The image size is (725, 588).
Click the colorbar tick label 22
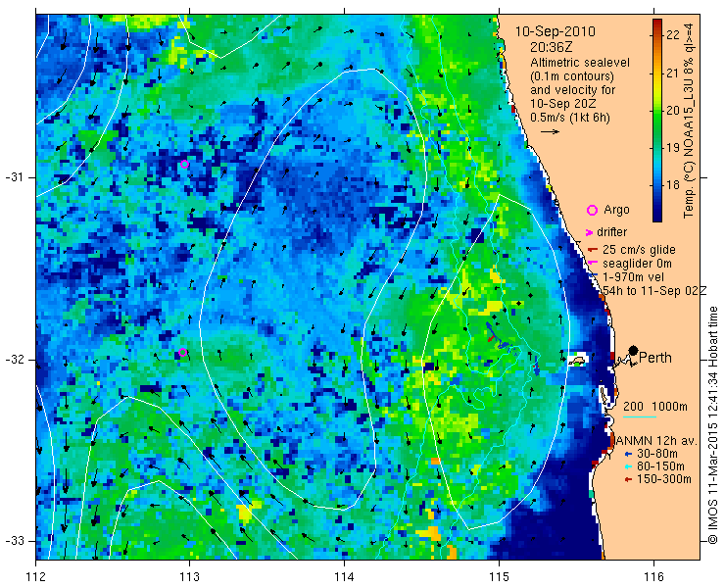coord(673,34)
